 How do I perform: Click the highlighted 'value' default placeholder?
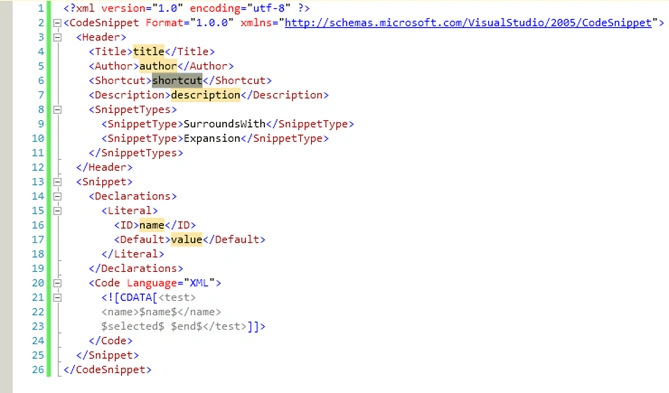click(x=186, y=240)
